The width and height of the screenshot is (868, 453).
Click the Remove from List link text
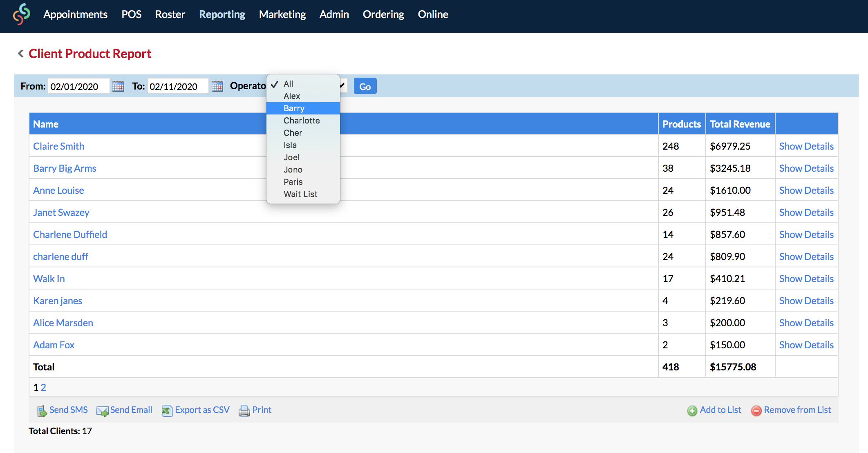tap(798, 410)
